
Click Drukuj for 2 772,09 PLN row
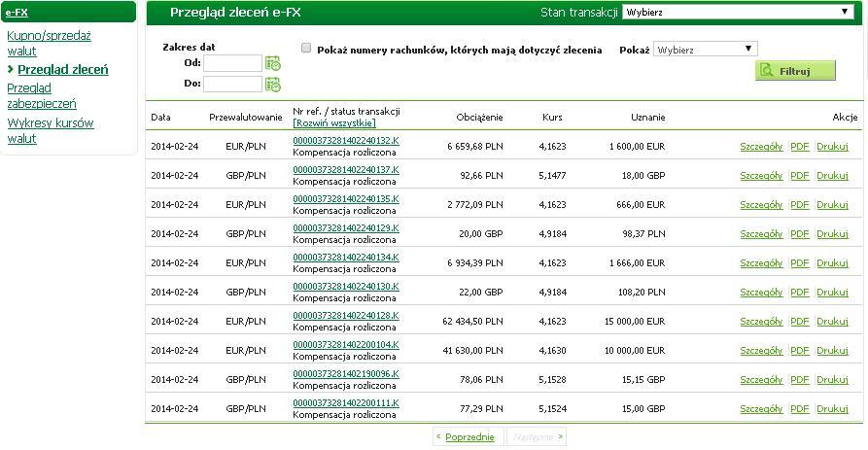[x=833, y=205]
